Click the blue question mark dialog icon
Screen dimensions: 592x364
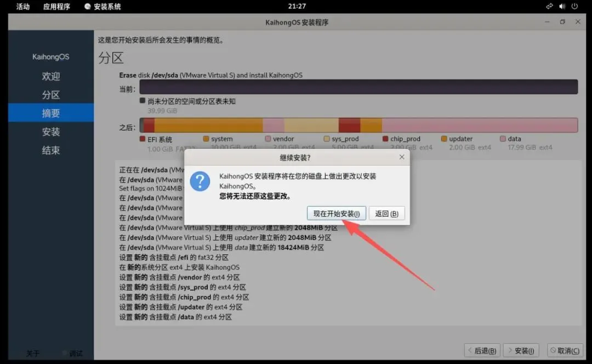point(200,181)
